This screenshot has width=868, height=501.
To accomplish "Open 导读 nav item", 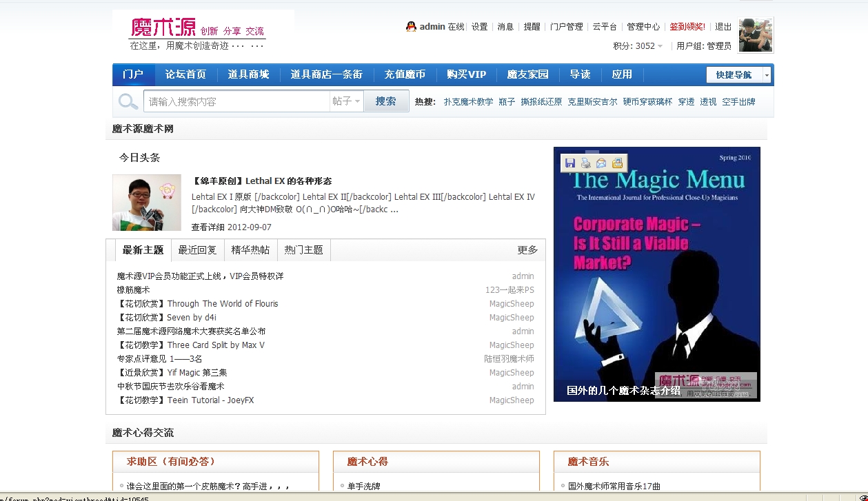I will point(580,74).
